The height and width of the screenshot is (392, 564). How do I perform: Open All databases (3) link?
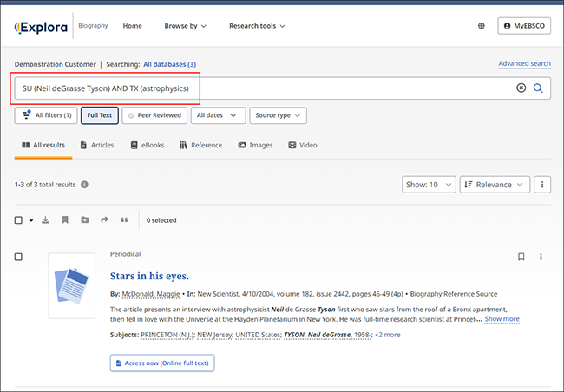click(x=170, y=64)
